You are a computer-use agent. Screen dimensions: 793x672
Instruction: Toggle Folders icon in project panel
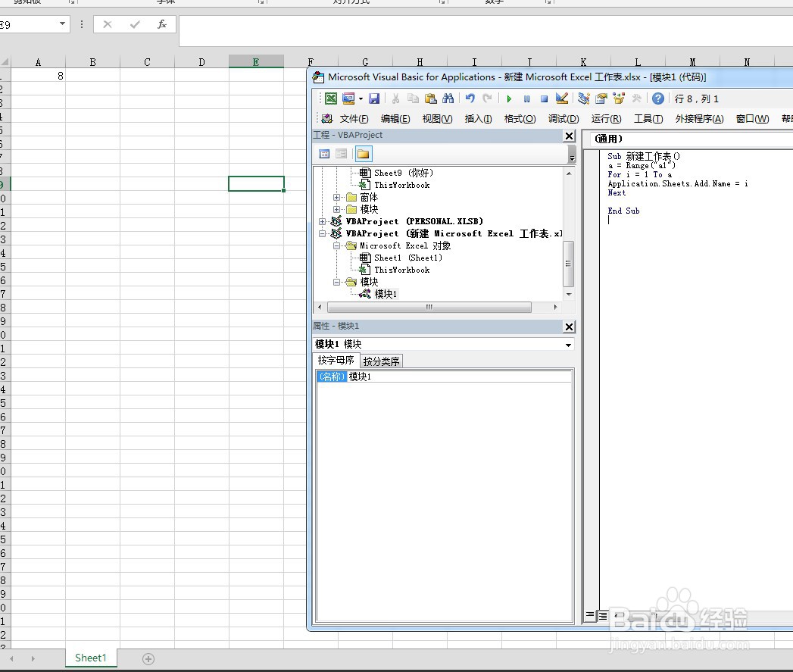tap(363, 154)
